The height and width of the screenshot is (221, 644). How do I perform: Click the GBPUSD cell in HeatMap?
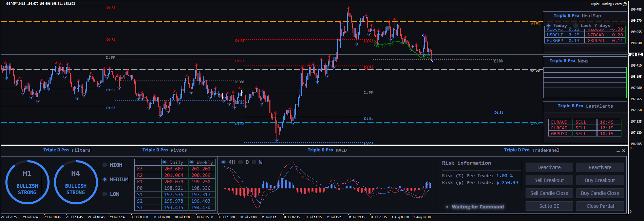[596, 41]
